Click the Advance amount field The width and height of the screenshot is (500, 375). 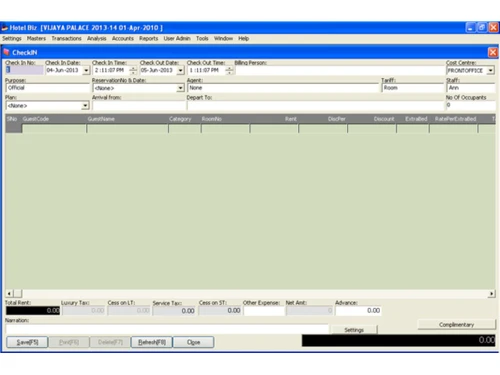[x=358, y=311]
